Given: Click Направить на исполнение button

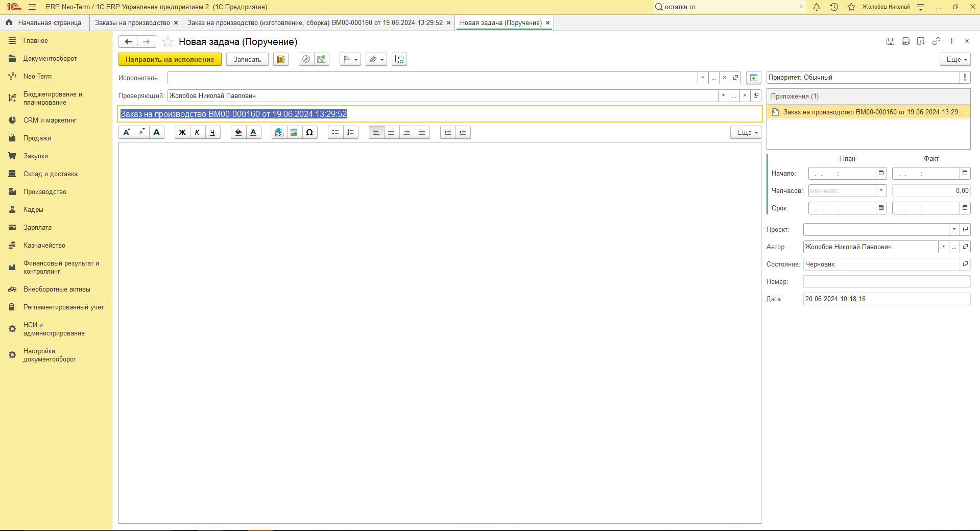Looking at the screenshot, I should coord(170,60).
